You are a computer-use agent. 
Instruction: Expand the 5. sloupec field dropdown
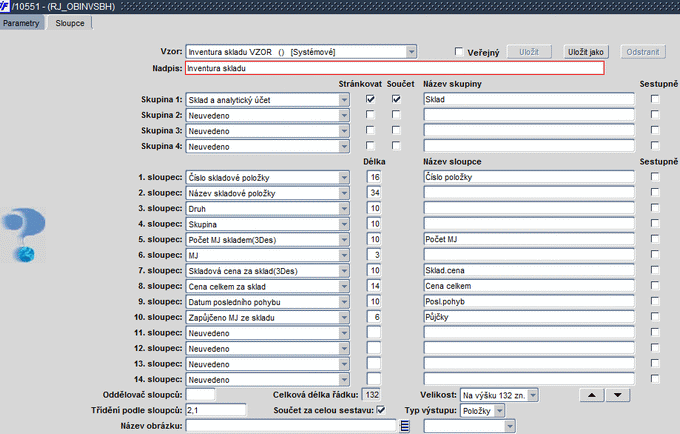[343, 240]
